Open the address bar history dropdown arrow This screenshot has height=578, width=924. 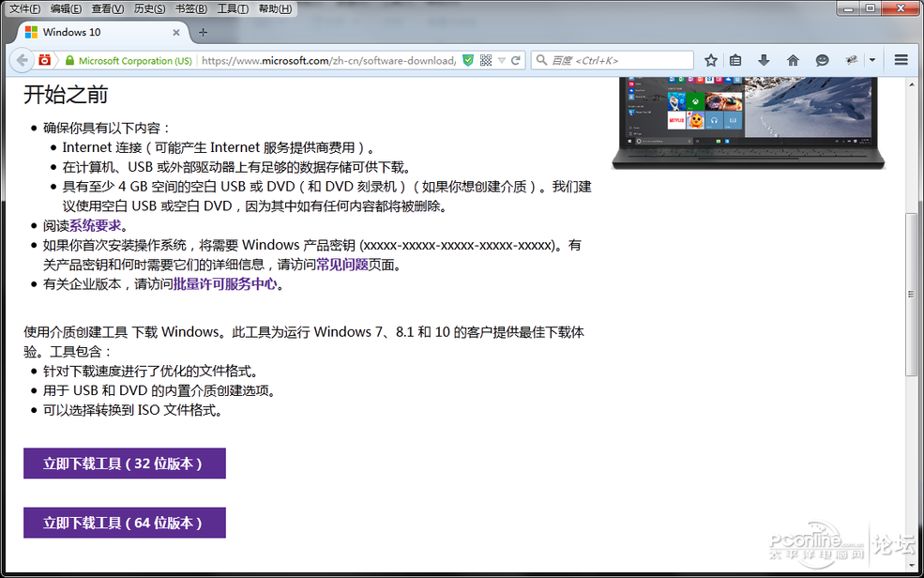tap(502, 60)
